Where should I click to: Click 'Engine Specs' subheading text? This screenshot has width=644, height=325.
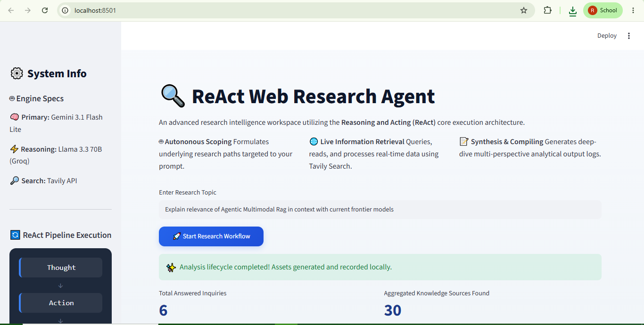point(40,98)
